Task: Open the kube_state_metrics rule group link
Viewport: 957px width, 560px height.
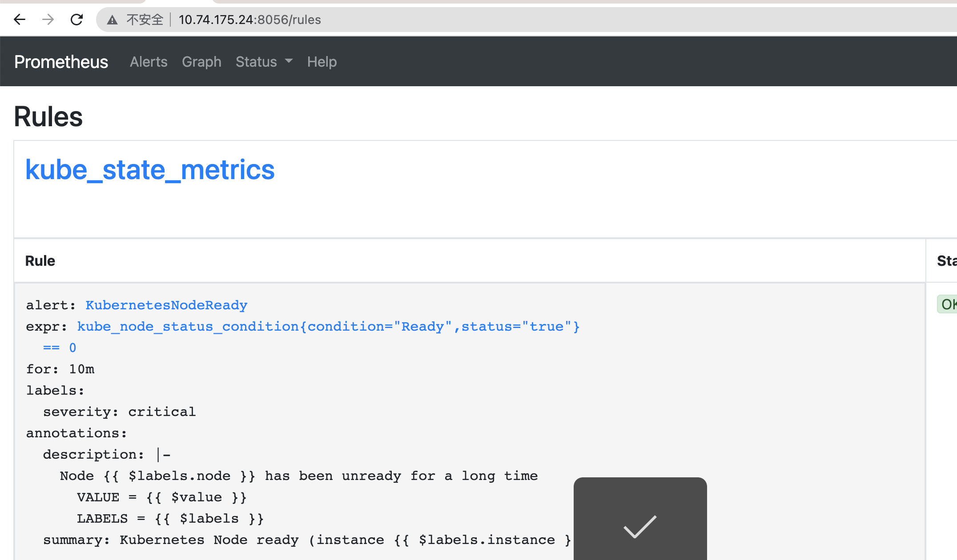Action: point(150,170)
